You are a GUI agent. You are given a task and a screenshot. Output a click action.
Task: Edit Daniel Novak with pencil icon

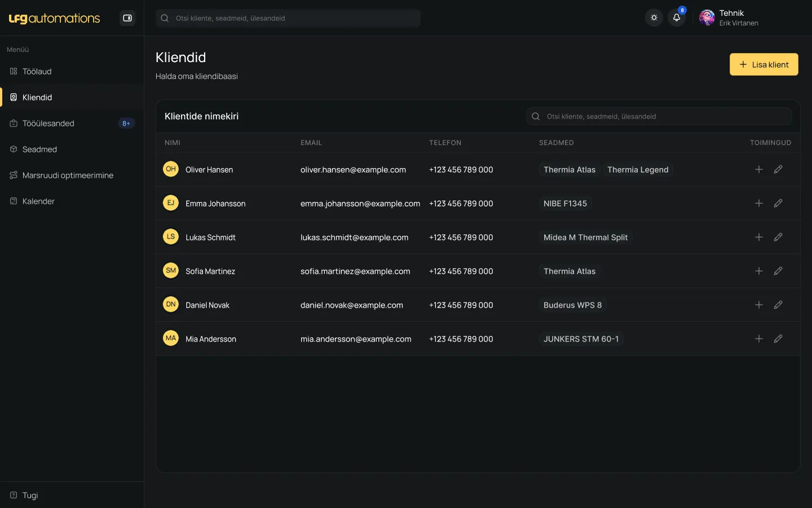[x=778, y=305]
